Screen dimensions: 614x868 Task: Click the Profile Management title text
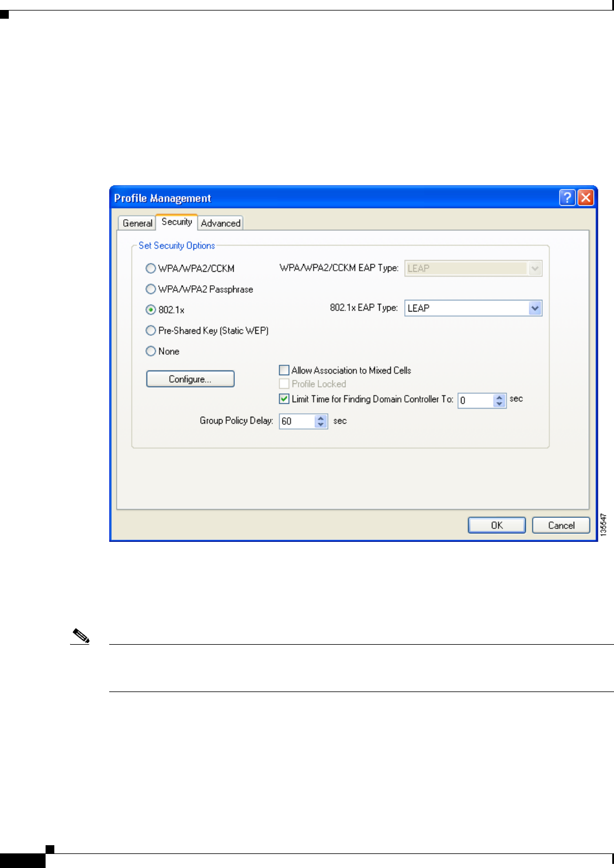(162, 198)
